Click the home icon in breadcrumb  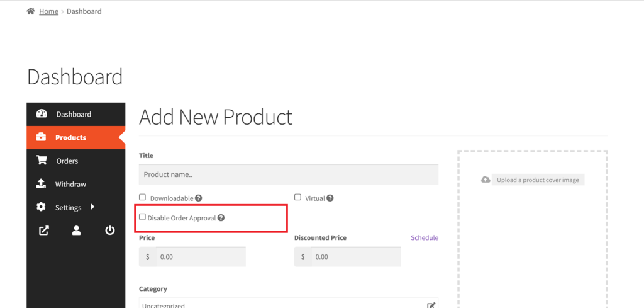[30, 11]
